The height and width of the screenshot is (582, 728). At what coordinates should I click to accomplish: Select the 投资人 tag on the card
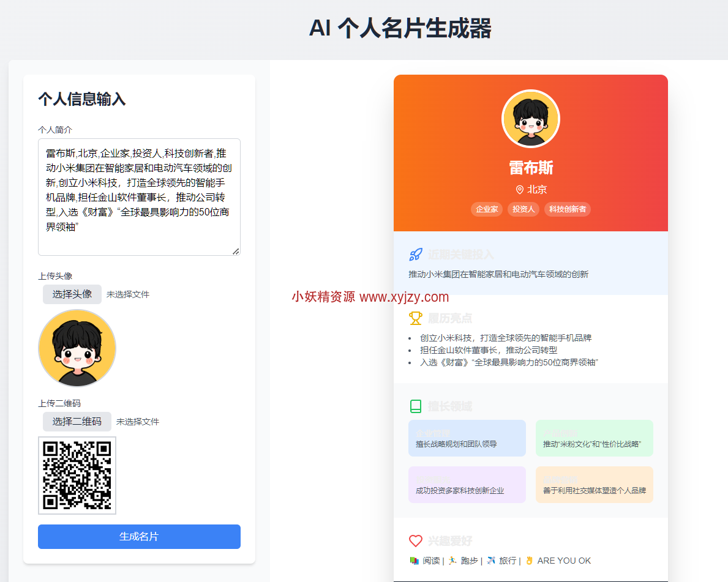[x=523, y=209]
